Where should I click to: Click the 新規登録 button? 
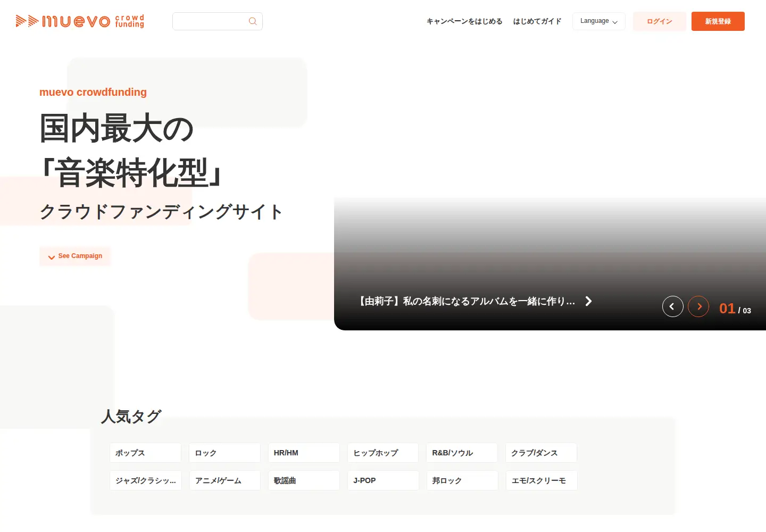tap(718, 21)
